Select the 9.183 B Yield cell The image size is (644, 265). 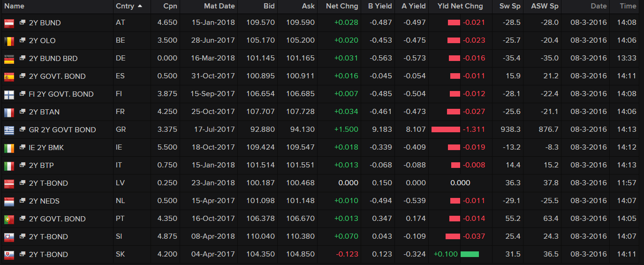coord(383,130)
